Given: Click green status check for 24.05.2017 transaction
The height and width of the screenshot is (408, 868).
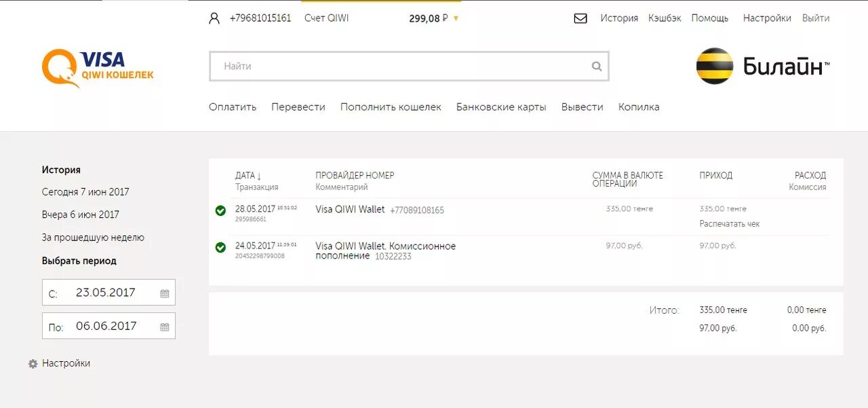Looking at the screenshot, I should coord(220,247).
